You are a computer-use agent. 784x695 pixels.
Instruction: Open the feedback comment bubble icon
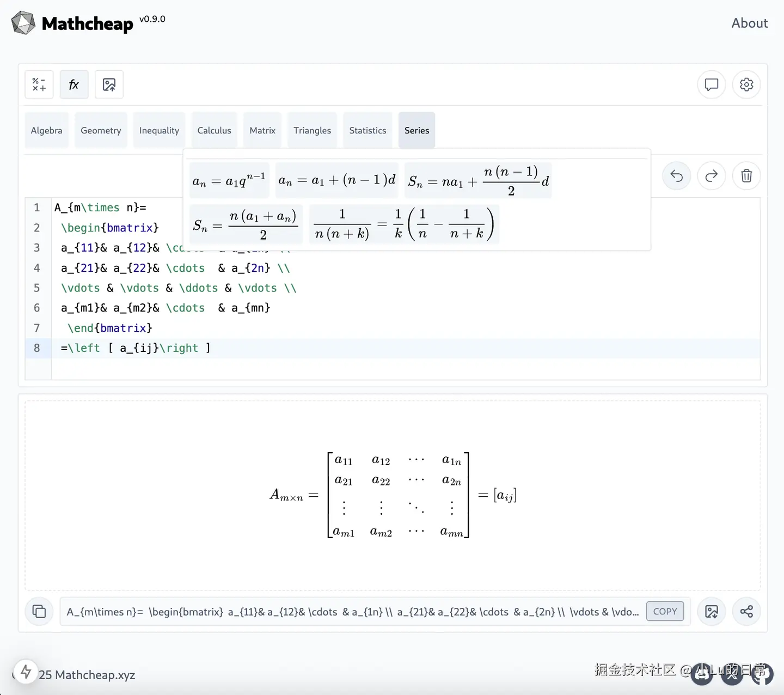(x=711, y=84)
